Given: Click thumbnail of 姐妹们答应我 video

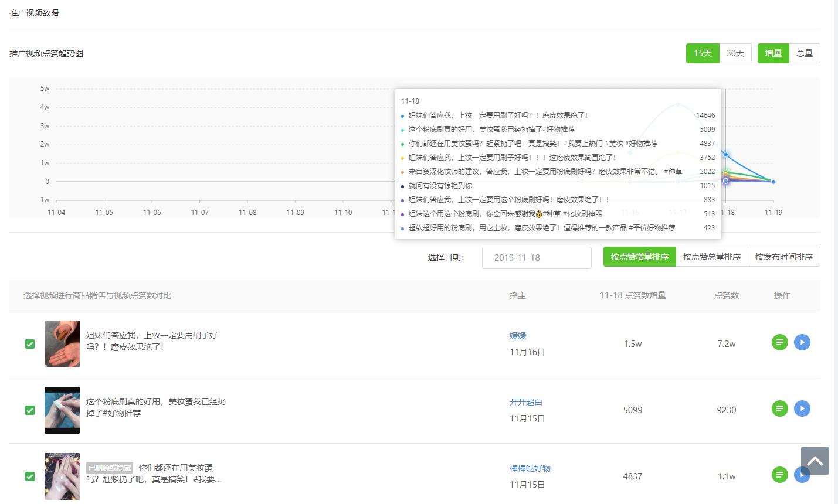Looking at the screenshot, I should tap(62, 344).
